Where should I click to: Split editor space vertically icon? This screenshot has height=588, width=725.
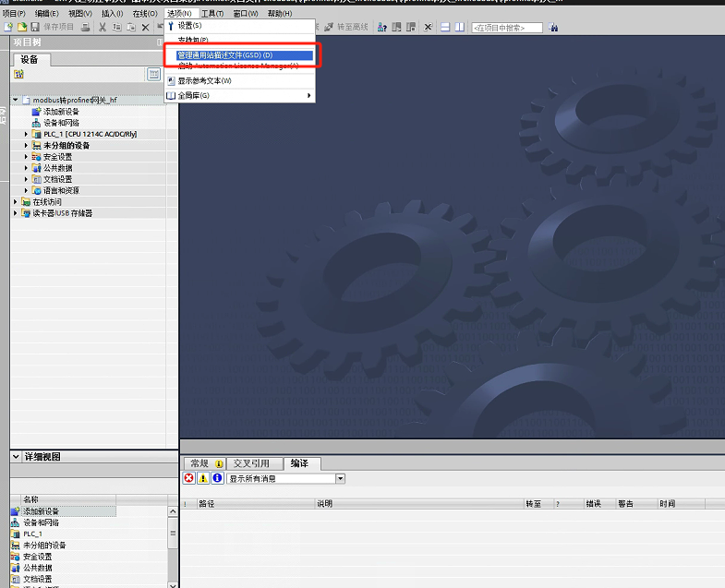coord(460,28)
